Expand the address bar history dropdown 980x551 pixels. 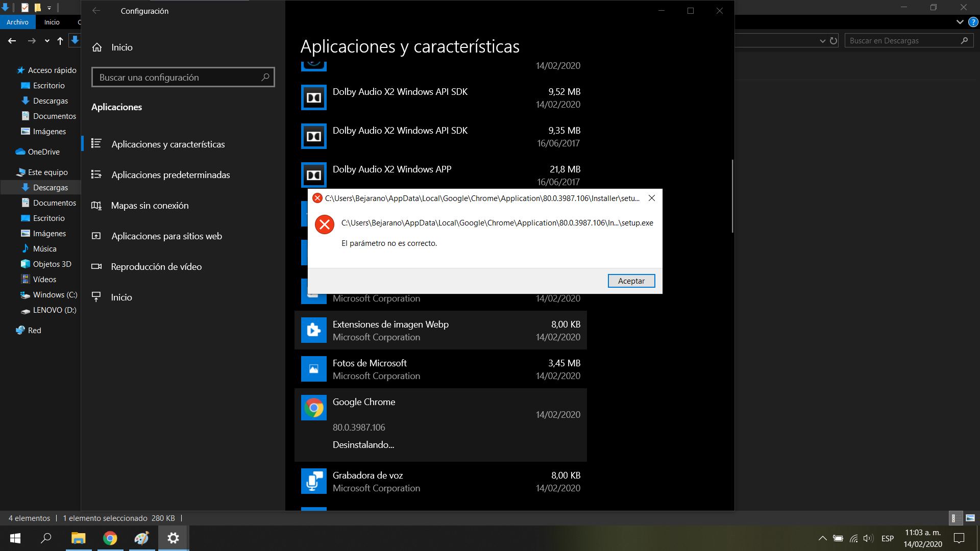tap(822, 41)
